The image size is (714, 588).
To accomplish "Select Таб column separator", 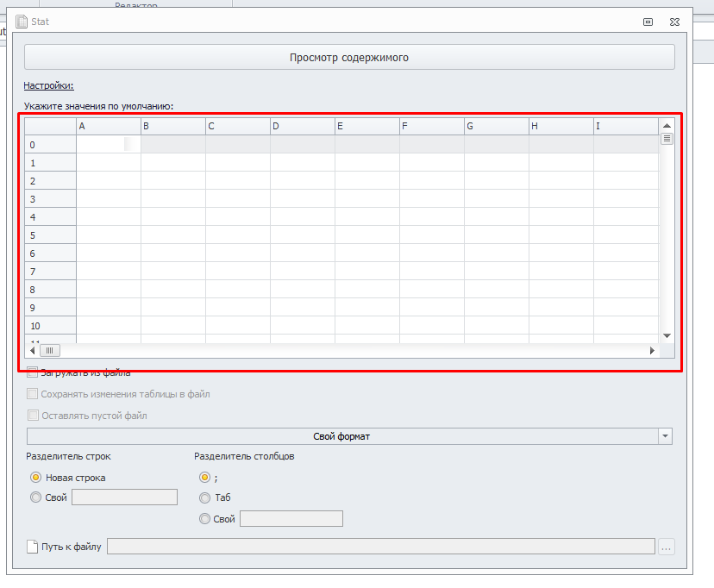I will pos(205,497).
